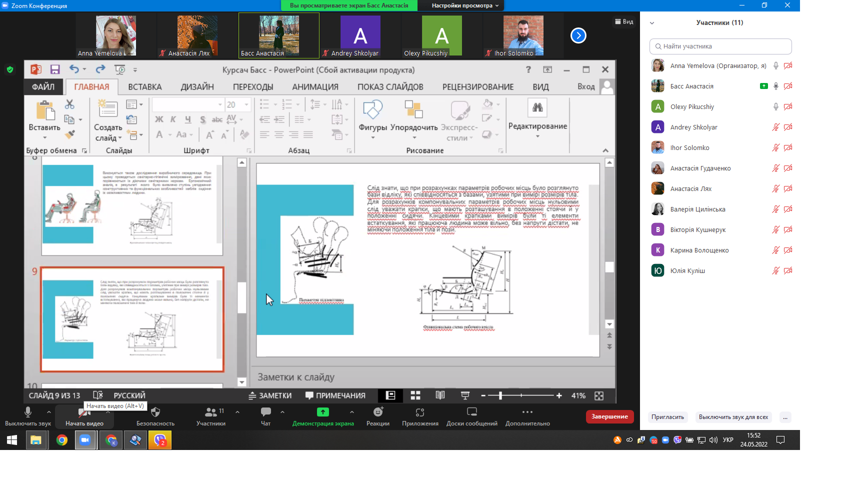Toggle microphone for Басс Анастасія in list
The image size is (845, 504).
click(x=775, y=86)
